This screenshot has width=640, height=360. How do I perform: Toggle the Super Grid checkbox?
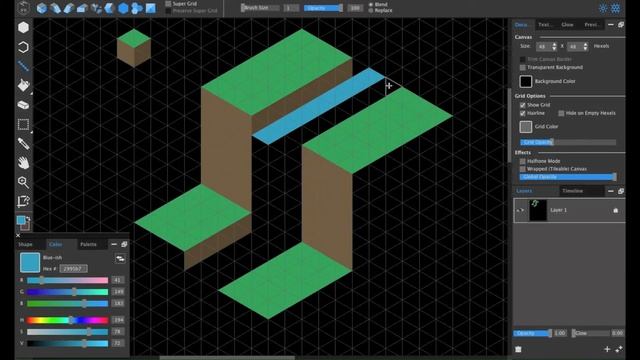(168, 4)
